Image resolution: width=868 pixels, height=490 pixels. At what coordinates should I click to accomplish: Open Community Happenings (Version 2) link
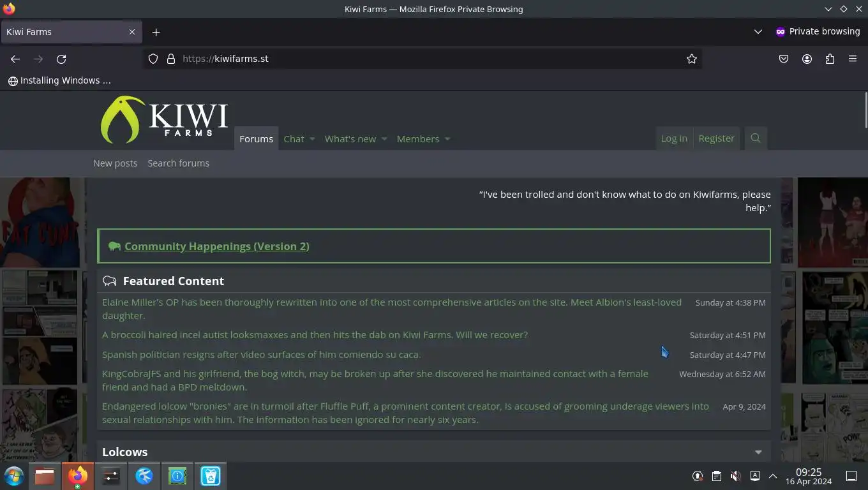[217, 246]
